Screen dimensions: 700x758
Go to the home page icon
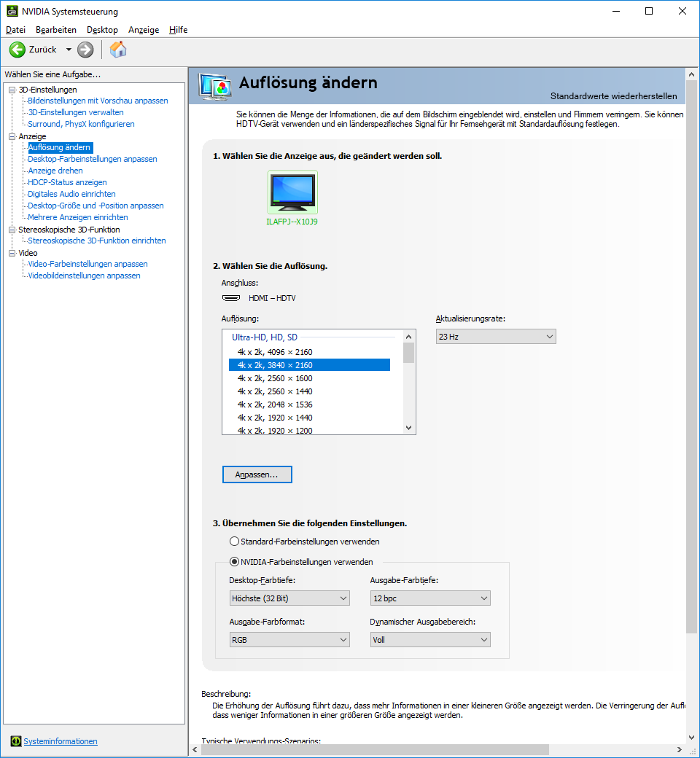tap(118, 50)
